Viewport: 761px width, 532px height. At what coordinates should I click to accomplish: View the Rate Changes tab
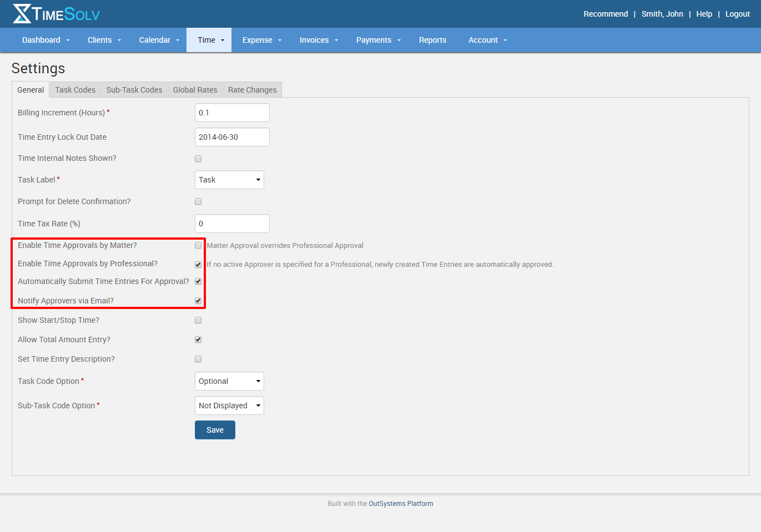point(252,89)
